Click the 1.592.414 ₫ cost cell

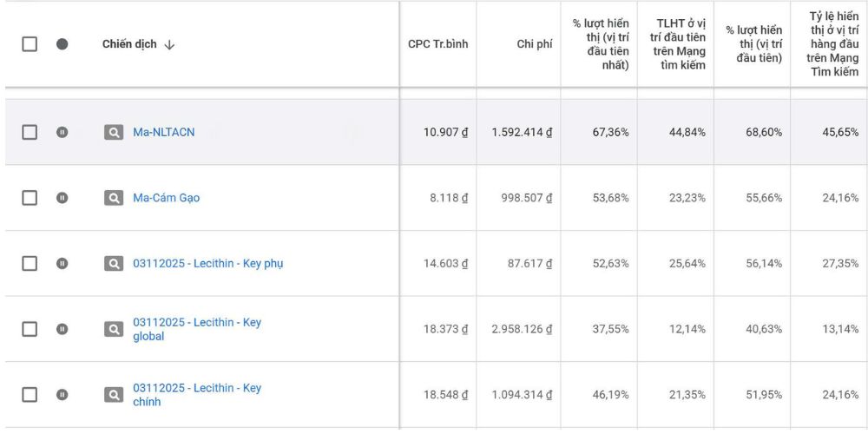522,132
